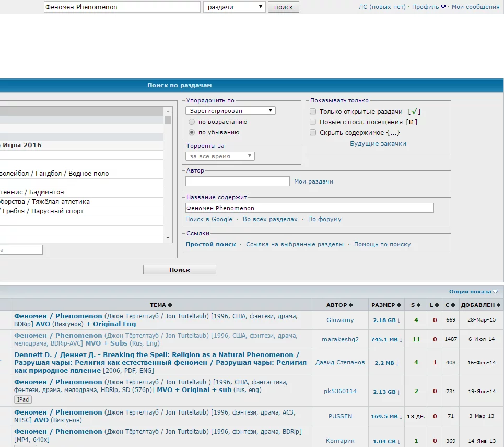Open 'Поиск в Google' link
This screenshot has width=504, height=447.
coord(208,219)
